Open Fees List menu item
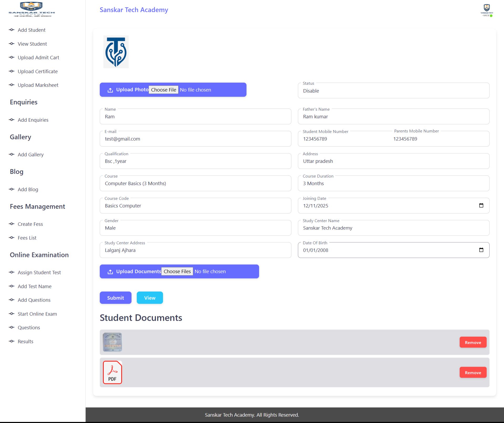504x423 pixels. [27, 238]
